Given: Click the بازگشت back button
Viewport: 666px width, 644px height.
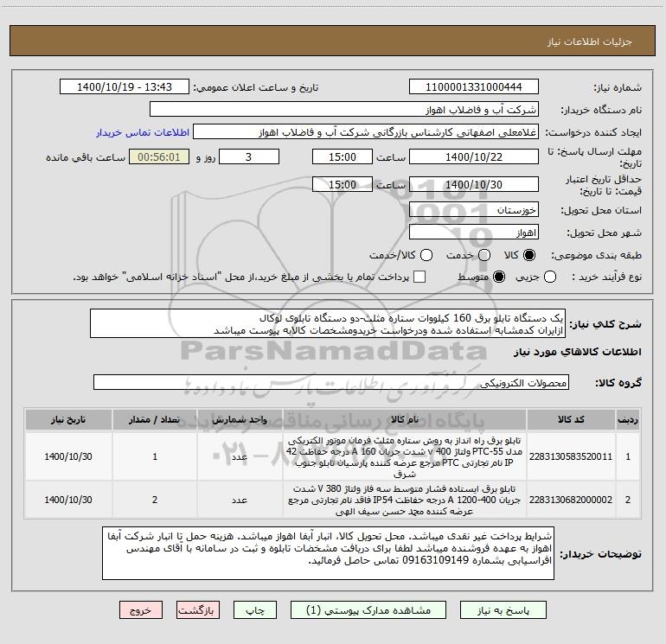Looking at the screenshot, I should (x=198, y=610).
